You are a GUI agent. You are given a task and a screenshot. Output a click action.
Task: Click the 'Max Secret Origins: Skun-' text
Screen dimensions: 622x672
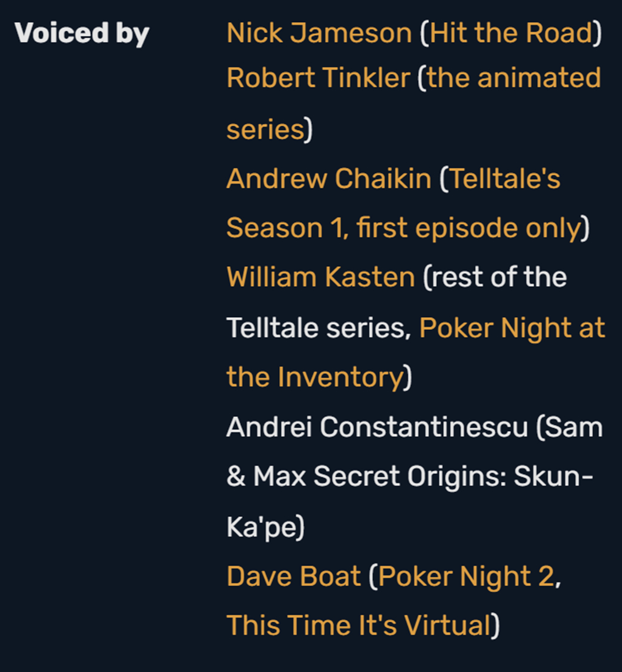pos(423,477)
